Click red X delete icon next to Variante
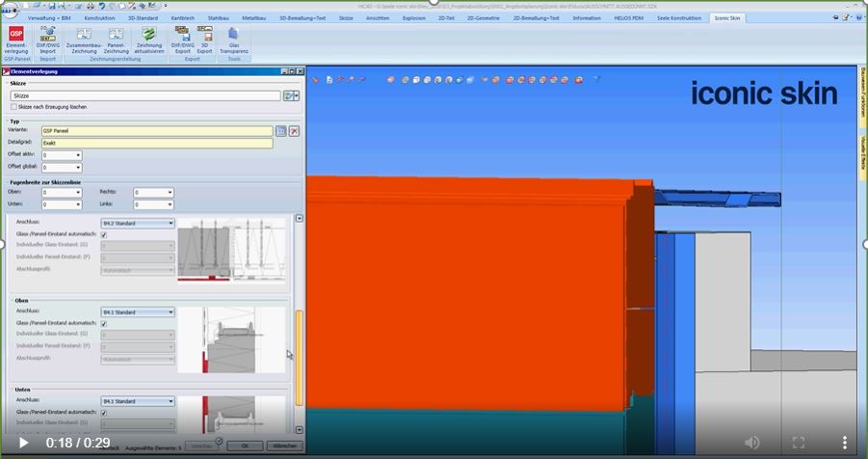The image size is (868, 459). pyautogui.click(x=294, y=131)
